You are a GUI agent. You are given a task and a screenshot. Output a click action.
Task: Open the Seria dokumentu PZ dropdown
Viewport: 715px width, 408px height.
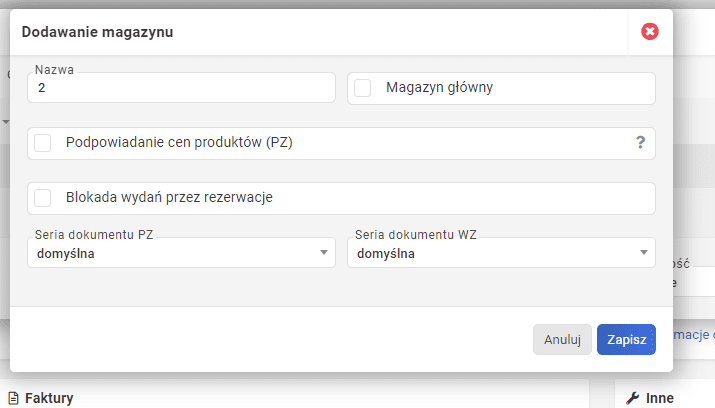pyautogui.click(x=180, y=253)
